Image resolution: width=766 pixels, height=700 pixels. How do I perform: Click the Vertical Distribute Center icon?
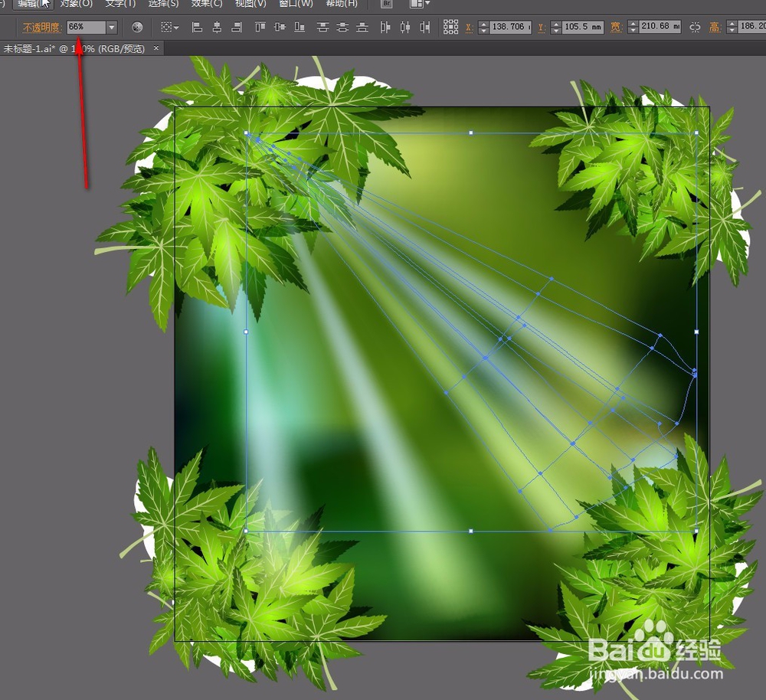coord(341,27)
